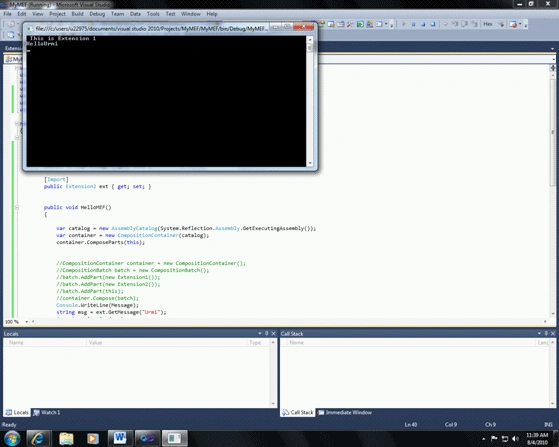This screenshot has width=559, height=447.
Task: Open Microsoft Word from the taskbar
Action: tap(120, 438)
